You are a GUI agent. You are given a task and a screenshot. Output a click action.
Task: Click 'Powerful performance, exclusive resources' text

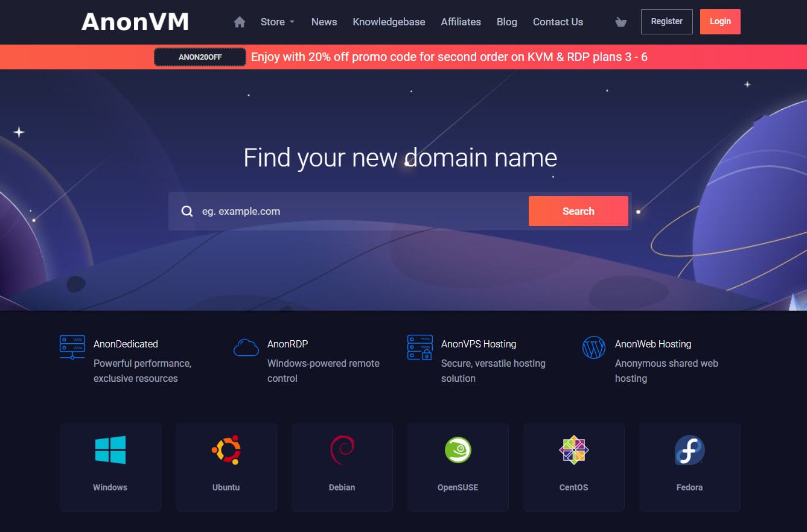[142, 371]
